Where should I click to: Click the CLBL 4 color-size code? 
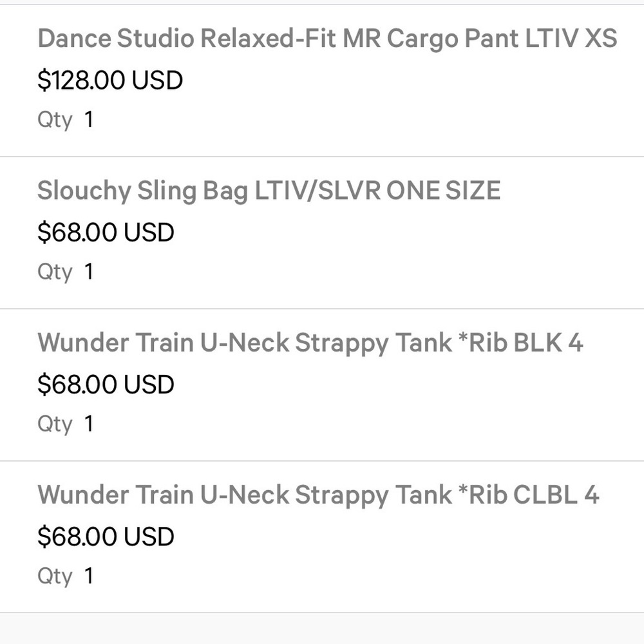pyautogui.click(x=556, y=495)
